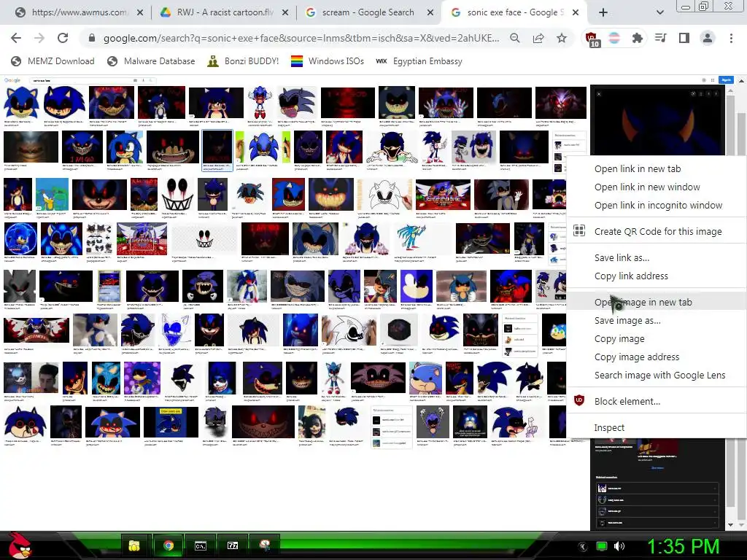Click the Google logo on results page
The height and width of the screenshot is (560, 747).
click(x=12, y=80)
